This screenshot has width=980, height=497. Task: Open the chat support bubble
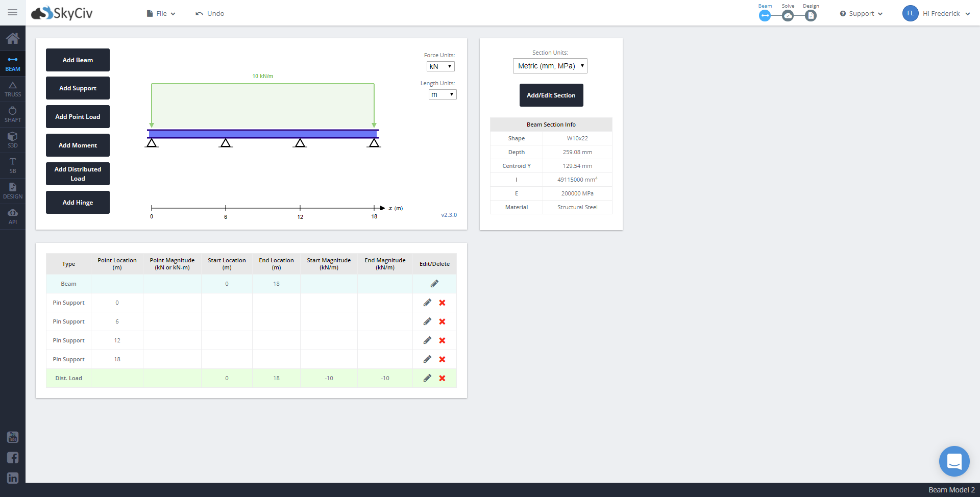click(954, 461)
